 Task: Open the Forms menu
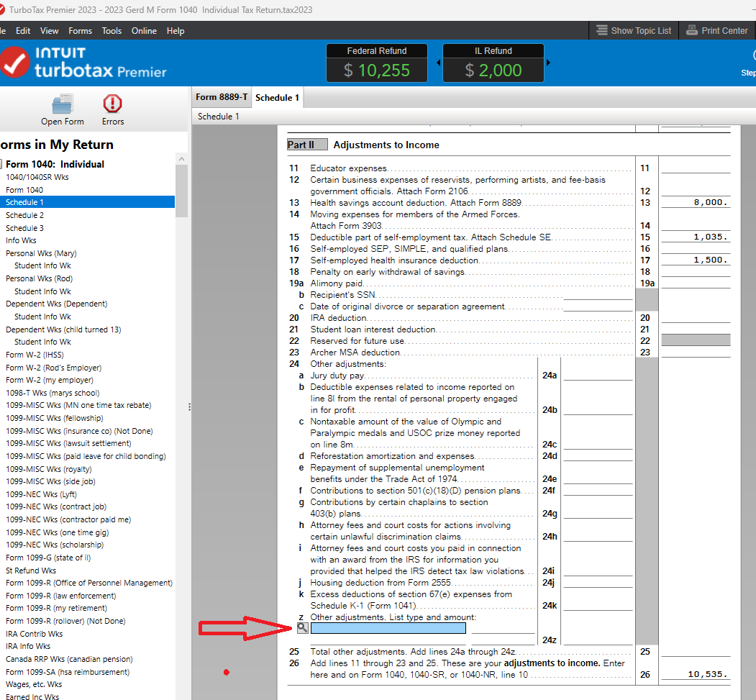click(x=80, y=31)
